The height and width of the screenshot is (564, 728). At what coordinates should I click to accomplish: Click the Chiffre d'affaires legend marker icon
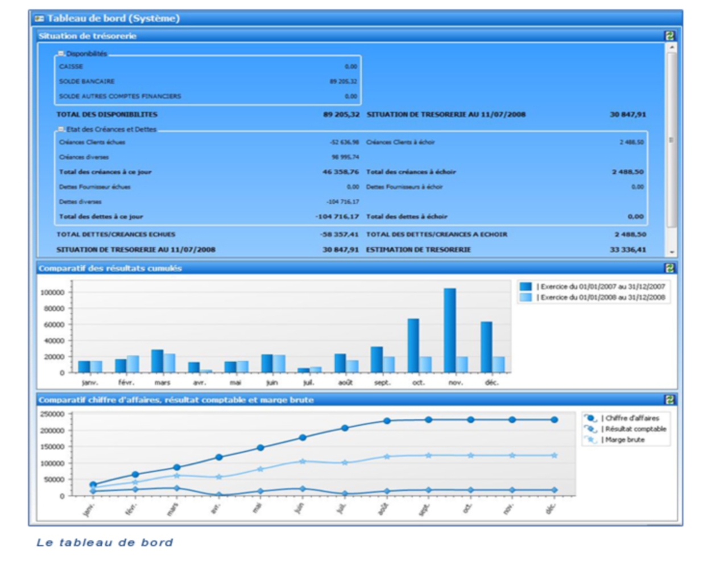click(x=590, y=418)
